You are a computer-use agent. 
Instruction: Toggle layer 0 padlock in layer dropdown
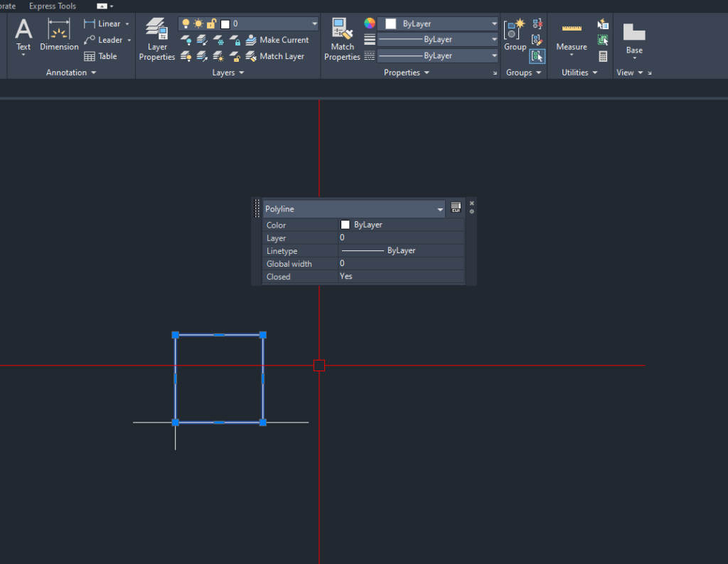[211, 23]
